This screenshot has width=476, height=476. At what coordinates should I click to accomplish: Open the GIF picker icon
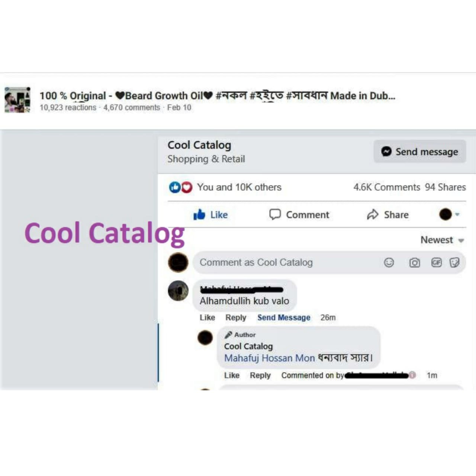[436, 263]
